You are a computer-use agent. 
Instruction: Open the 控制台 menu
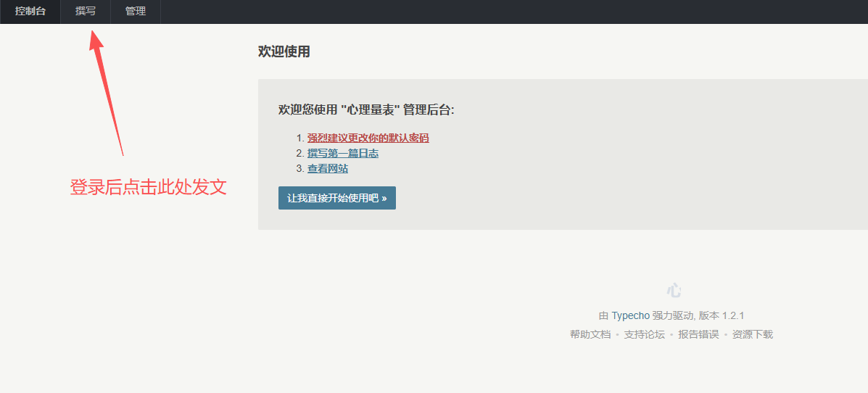[30, 12]
